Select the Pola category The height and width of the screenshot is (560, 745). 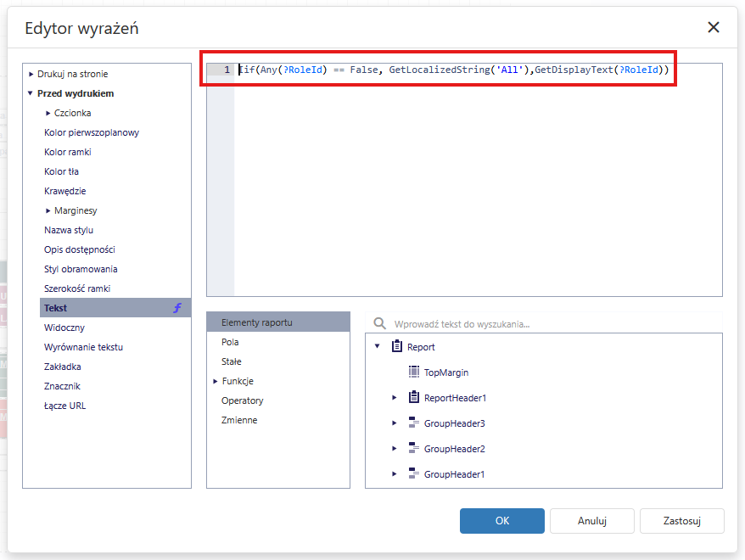[x=230, y=342]
